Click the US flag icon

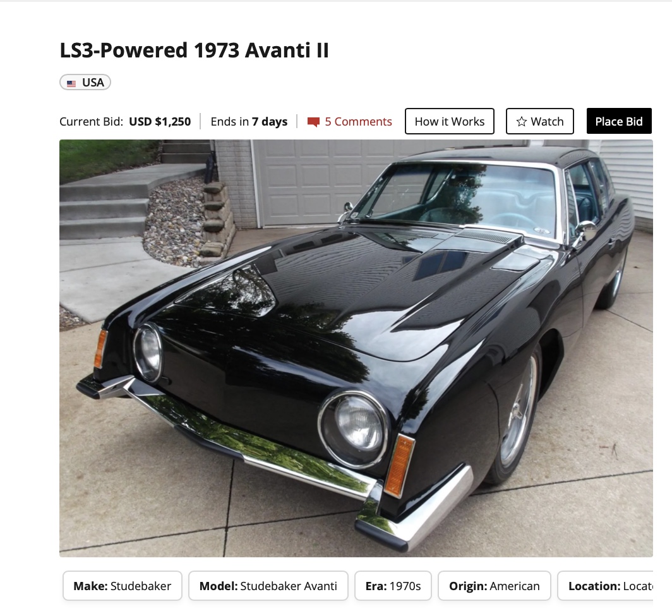pyautogui.click(x=71, y=83)
